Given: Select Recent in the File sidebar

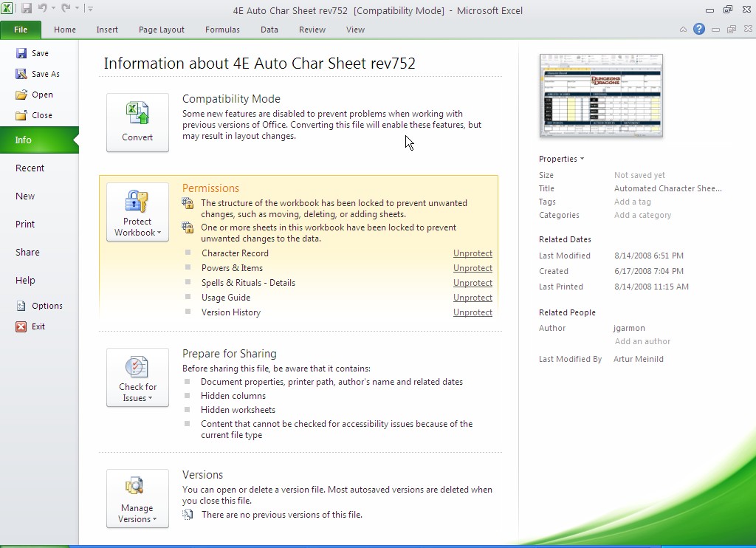Looking at the screenshot, I should point(30,168).
